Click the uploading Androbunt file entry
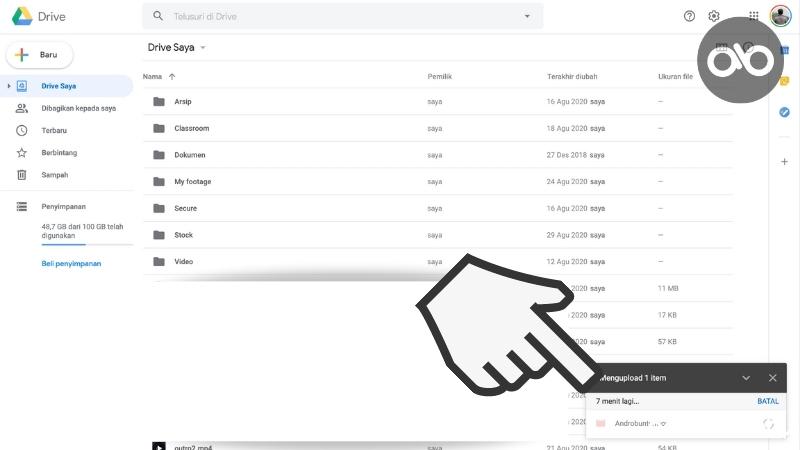The image size is (800, 450). pos(686,423)
